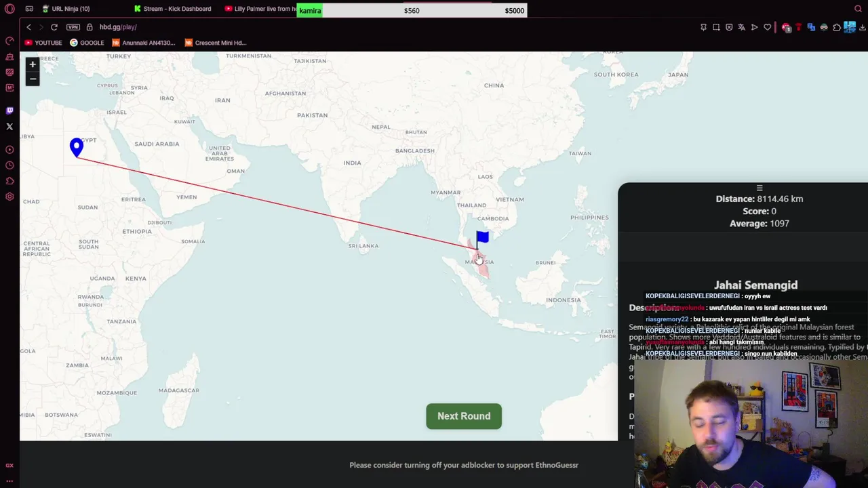The height and width of the screenshot is (488, 868).
Task: Click the hbd.gg/play/ address field
Action: click(x=118, y=27)
